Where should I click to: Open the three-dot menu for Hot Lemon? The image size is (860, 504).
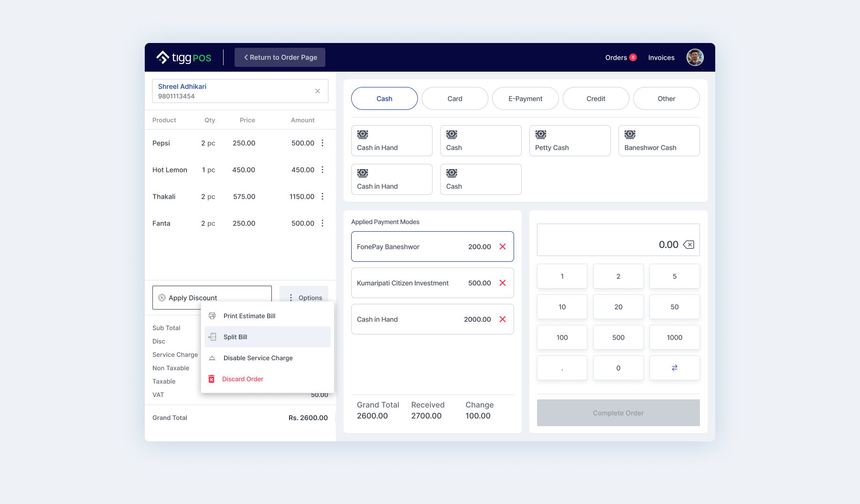322,170
